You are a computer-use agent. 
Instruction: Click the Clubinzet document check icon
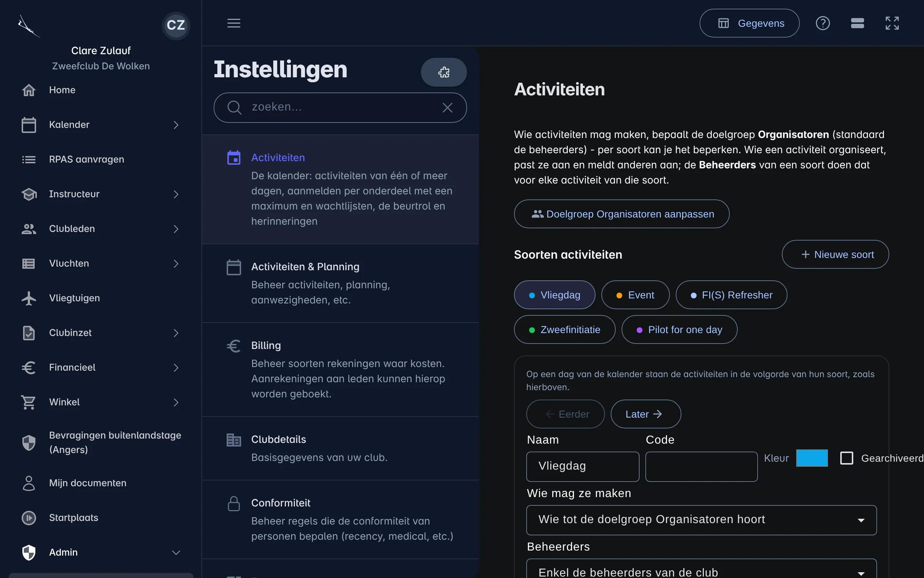pos(29,333)
